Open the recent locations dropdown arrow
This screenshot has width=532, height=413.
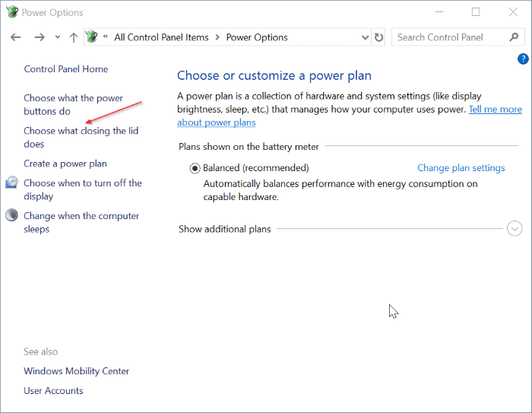point(58,37)
